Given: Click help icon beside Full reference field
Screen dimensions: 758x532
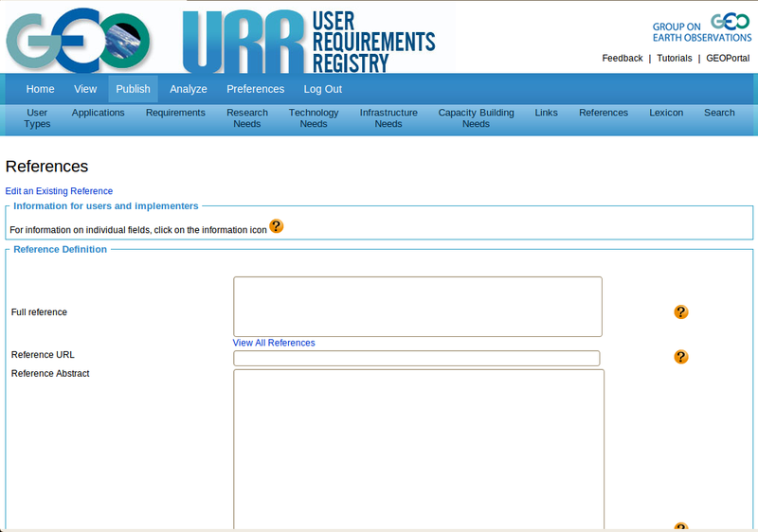Looking at the screenshot, I should [680, 311].
